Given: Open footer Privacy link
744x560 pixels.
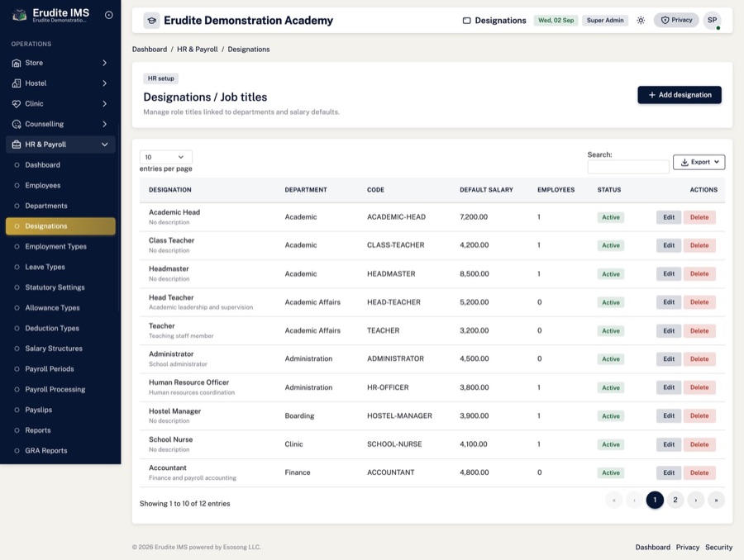Looking at the screenshot, I should pyautogui.click(x=688, y=547).
